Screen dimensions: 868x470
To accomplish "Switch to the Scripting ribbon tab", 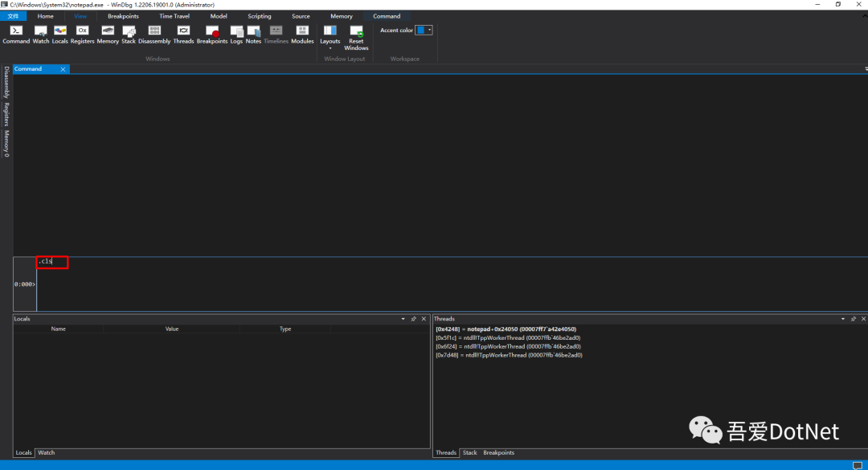I will (x=259, y=16).
